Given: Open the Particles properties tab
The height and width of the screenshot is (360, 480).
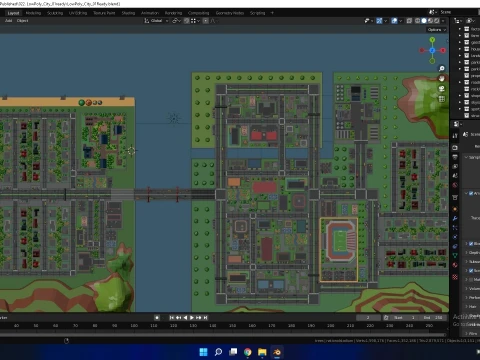Looking at the screenshot, I should pyautogui.click(x=455, y=228).
